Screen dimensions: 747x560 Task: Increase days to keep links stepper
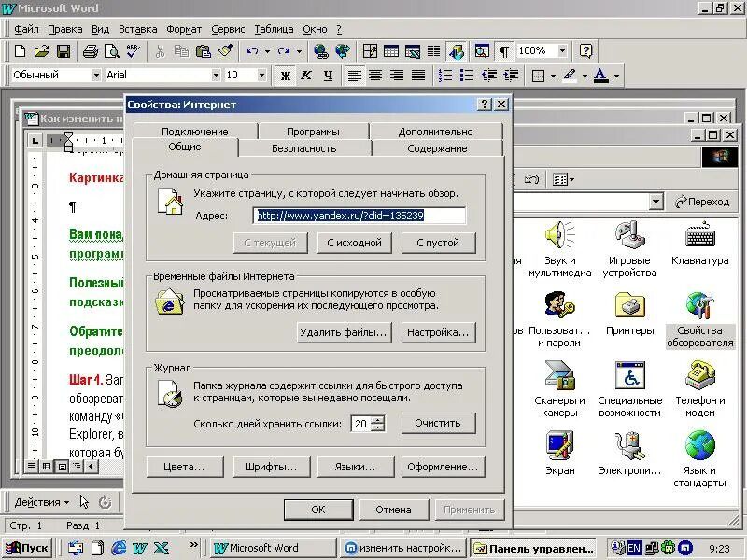tap(378, 419)
